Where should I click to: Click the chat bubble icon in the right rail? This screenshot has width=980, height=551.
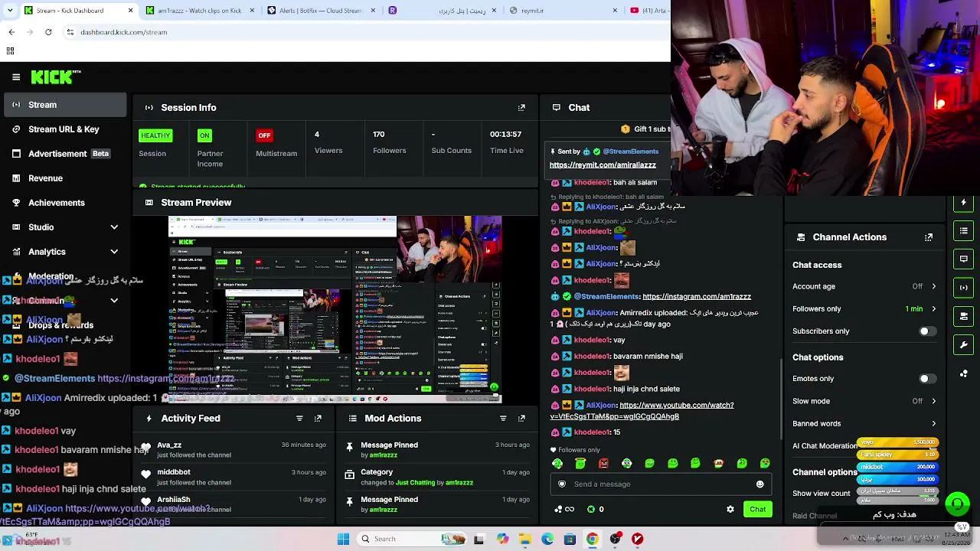click(963, 259)
